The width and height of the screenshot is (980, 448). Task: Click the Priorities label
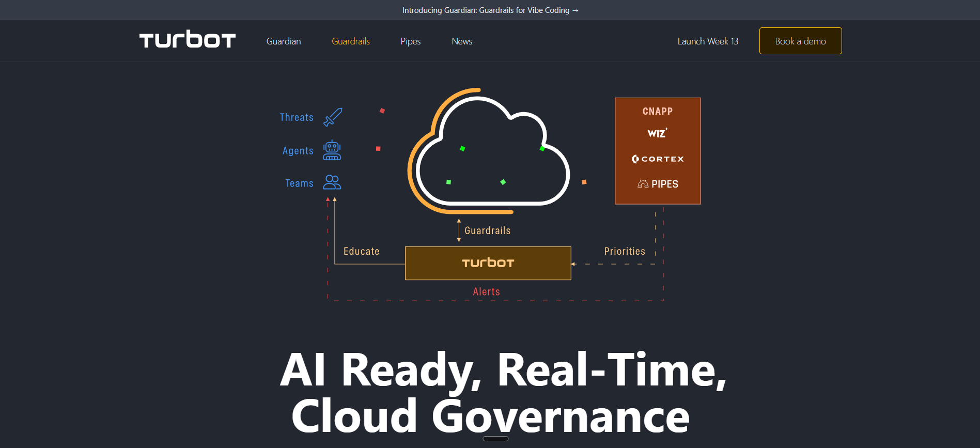[625, 251]
